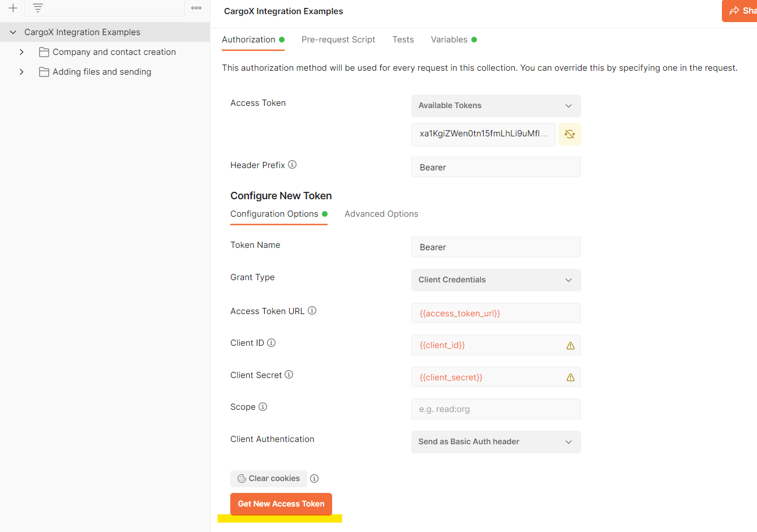
Task: Click the plus icon to create new
Action: point(13,8)
